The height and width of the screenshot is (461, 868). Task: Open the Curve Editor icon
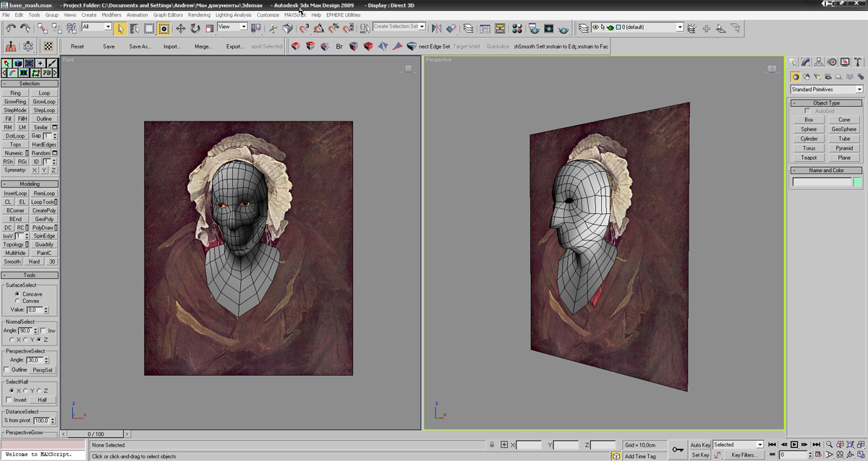tap(485, 28)
